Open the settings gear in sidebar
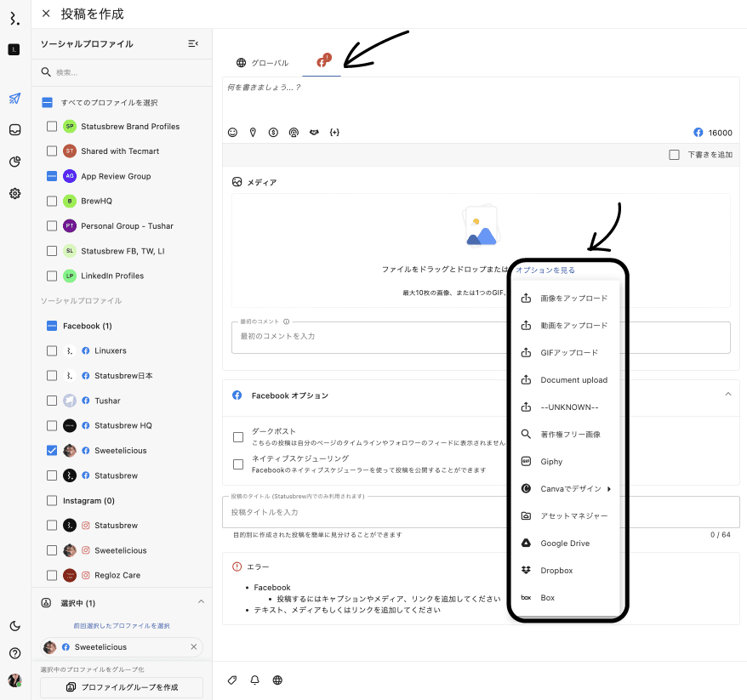The height and width of the screenshot is (700, 747). click(14, 193)
